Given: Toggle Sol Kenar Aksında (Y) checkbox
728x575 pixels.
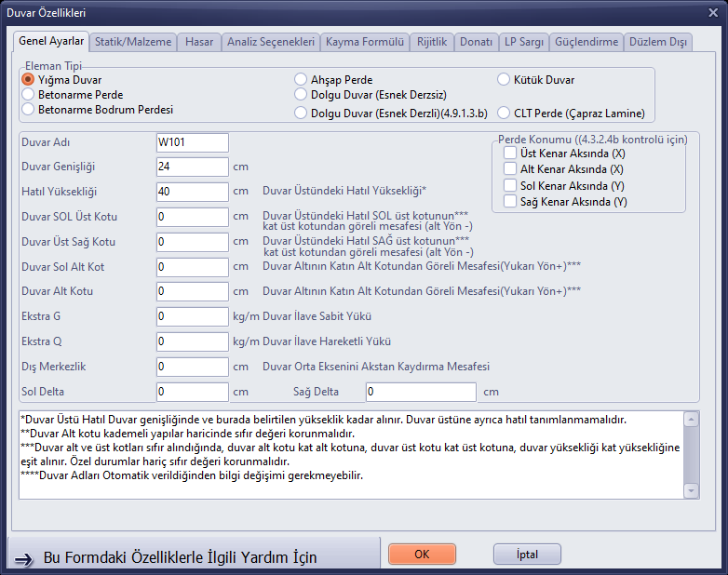Looking at the screenshot, I should click(x=510, y=185).
